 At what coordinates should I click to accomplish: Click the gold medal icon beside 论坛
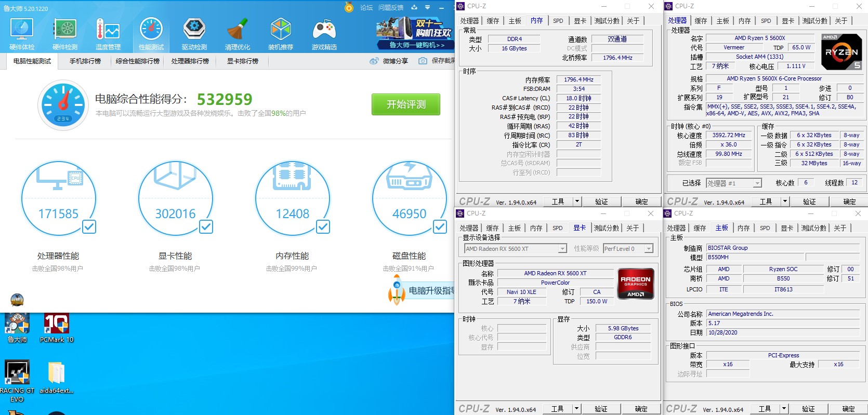coord(349,7)
